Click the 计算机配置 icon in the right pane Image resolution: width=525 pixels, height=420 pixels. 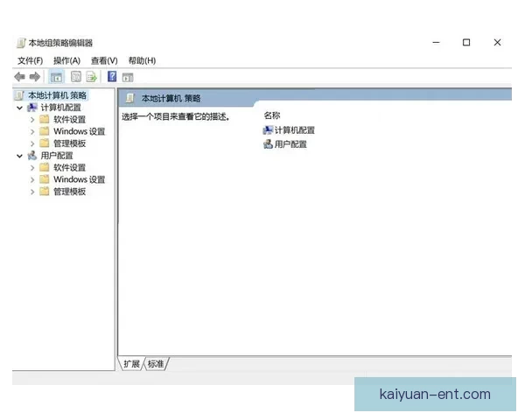268,130
